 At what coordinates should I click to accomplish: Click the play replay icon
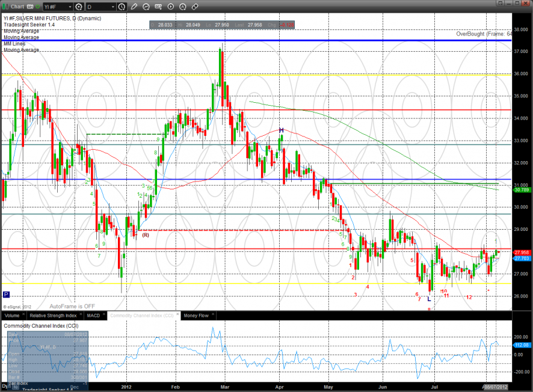tap(170, 7)
